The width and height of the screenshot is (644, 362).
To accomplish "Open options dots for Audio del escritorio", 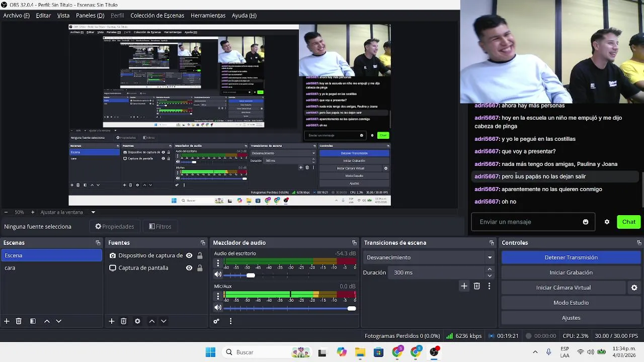I will point(218,263).
